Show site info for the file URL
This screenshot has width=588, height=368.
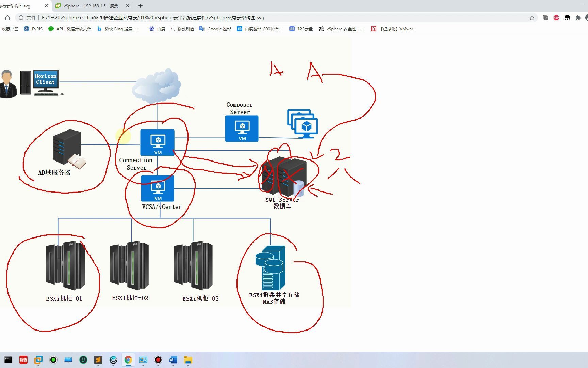click(21, 18)
